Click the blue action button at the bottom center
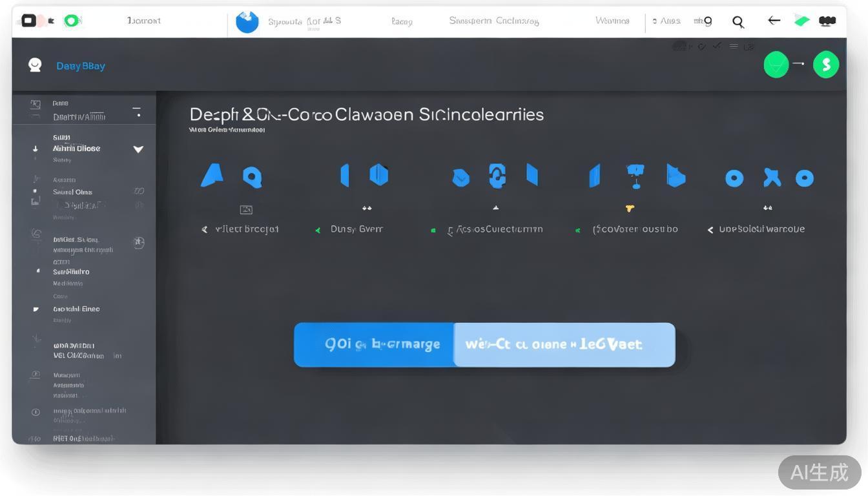Image resolution: width=868 pixels, height=496 pixels. pos(375,344)
